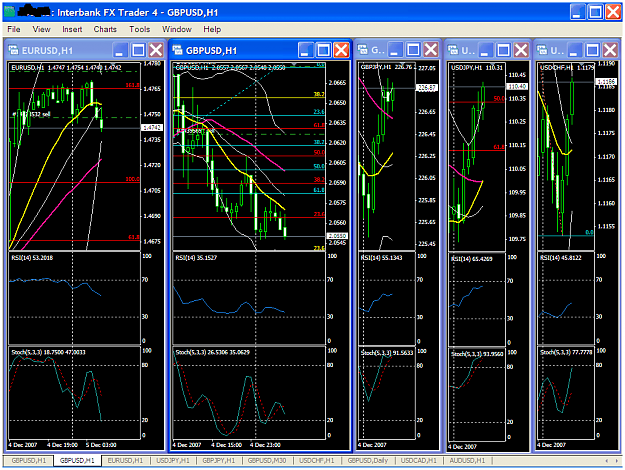Open the Insert menu
625x470 pixels.
[72, 29]
